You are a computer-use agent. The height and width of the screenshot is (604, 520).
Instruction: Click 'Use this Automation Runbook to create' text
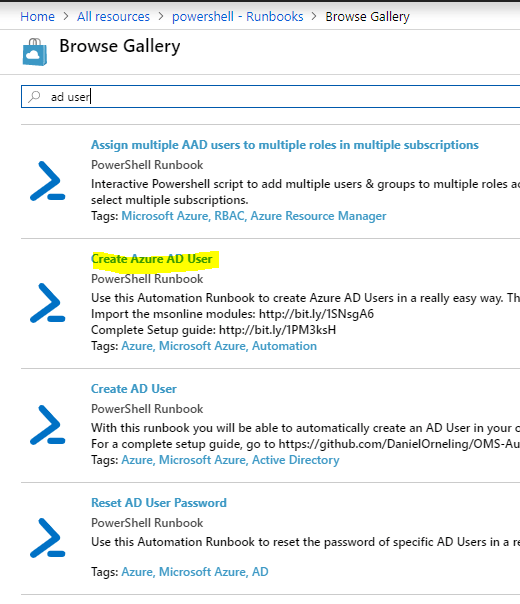pos(305,298)
